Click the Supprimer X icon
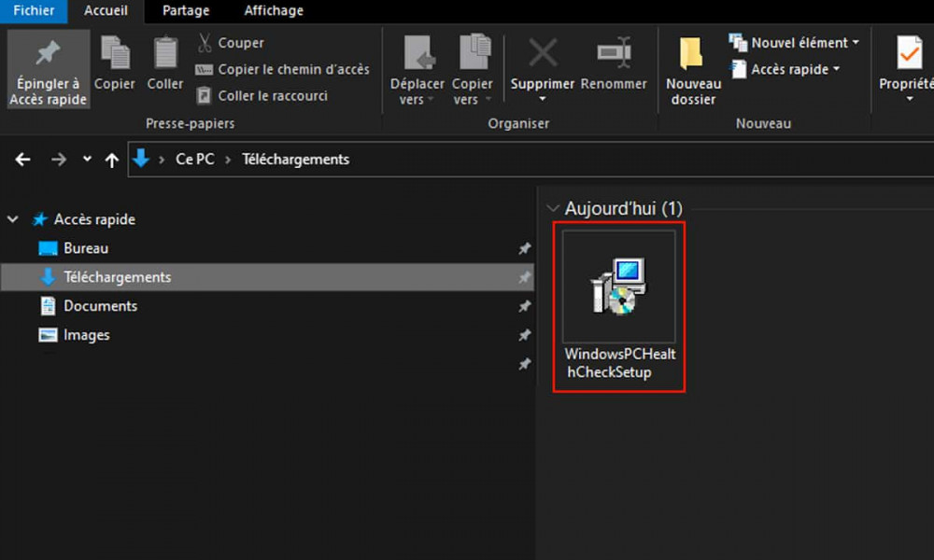934x560 pixels. [543, 53]
